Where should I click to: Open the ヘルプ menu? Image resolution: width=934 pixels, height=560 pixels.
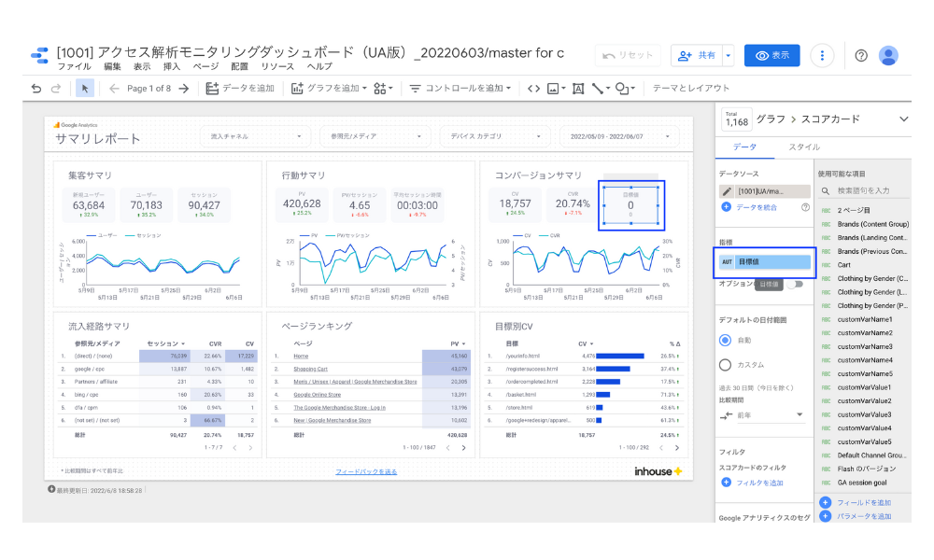coord(319,66)
